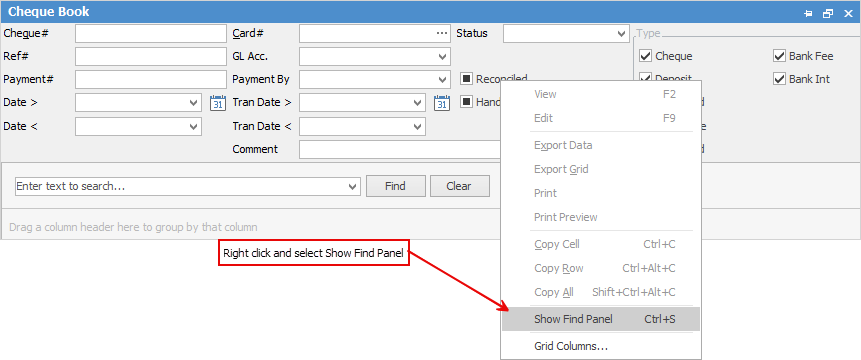The image size is (861, 360).
Task: Toggle the Deposit type checkbox
Action: (x=646, y=78)
